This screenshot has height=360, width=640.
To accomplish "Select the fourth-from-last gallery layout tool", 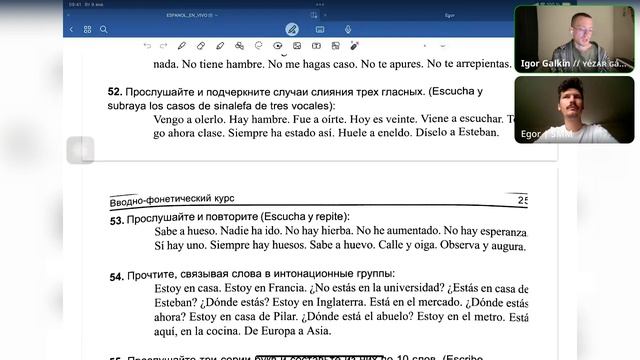I will pos(336,46).
